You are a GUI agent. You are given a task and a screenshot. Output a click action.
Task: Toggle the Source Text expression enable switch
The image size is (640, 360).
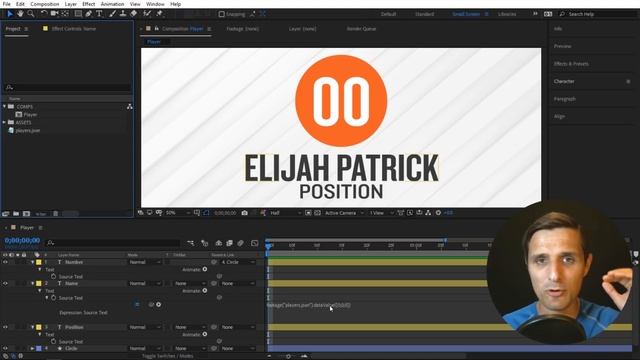(137, 305)
